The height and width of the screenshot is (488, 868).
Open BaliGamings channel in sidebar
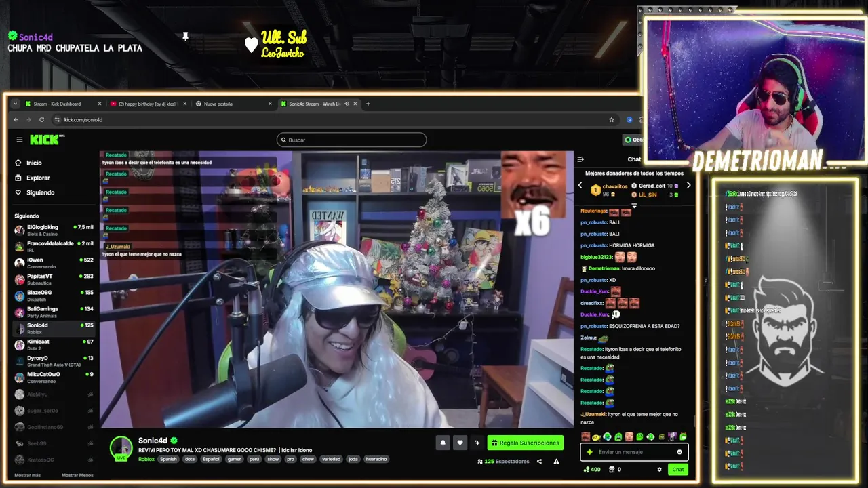54,311
